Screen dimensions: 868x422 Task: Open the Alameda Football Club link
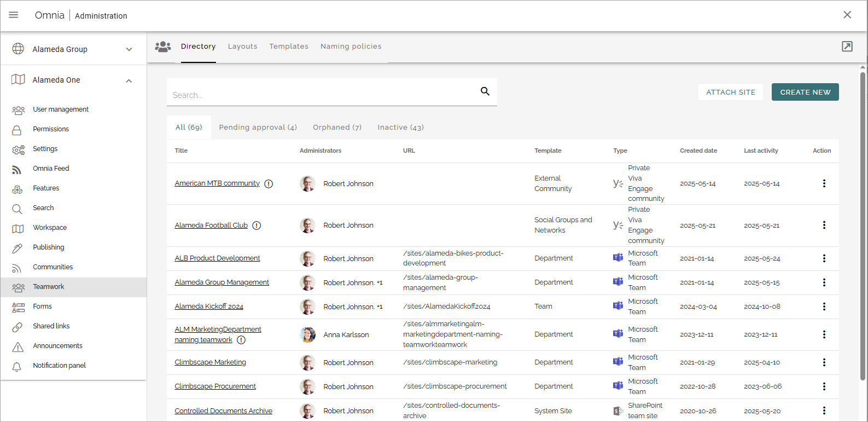[211, 225]
